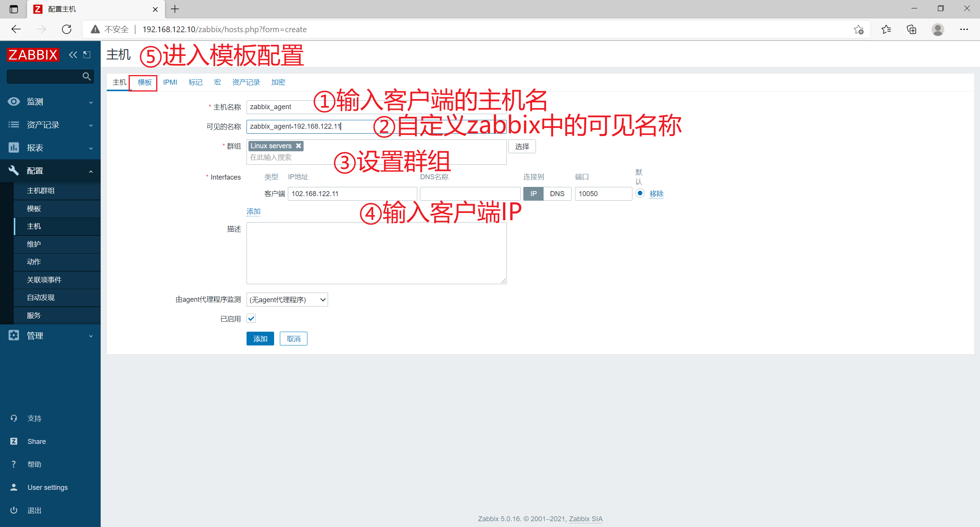Image resolution: width=980 pixels, height=527 pixels.
Task: Click the Z icon for Share
Action: (14, 441)
